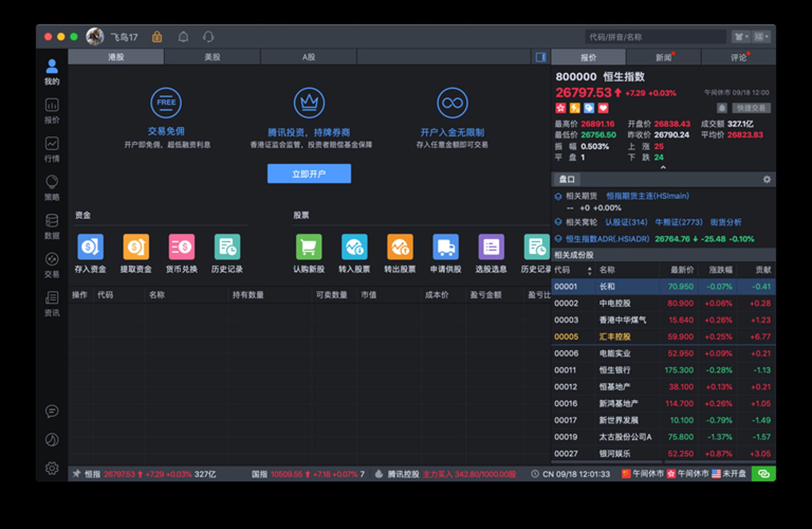
Task: Open the 新闻 tab
Action: 664,57
